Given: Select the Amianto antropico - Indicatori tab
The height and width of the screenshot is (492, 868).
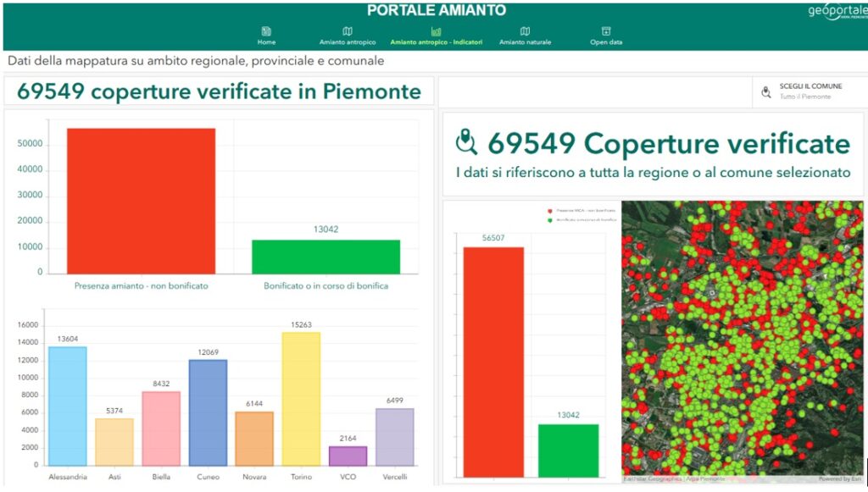Looking at the screenshot, I should point(437,36).
